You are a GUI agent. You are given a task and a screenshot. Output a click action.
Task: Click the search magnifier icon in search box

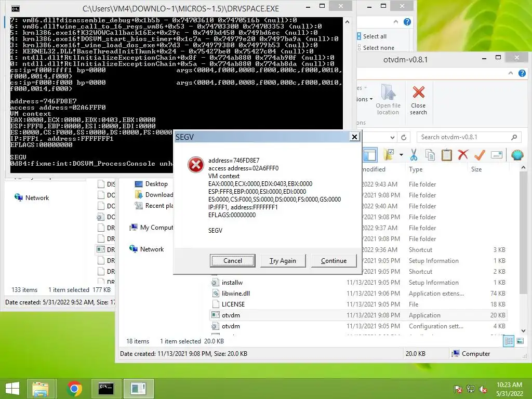click(x=514, y=137)
